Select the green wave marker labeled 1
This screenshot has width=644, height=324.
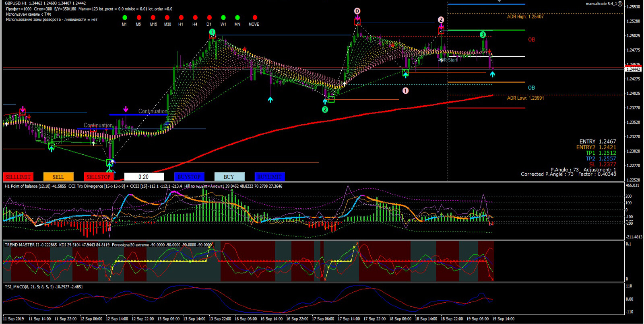pyautogui.click(x=212, y=32)
